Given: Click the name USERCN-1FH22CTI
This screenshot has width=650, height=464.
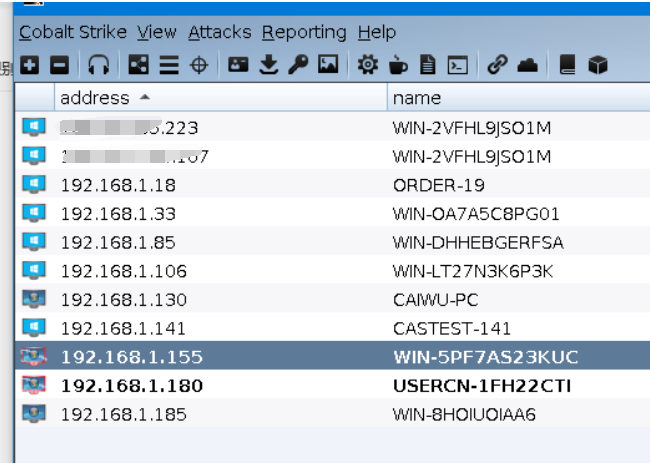Looking at the screenshot, I should pos(482,386).
